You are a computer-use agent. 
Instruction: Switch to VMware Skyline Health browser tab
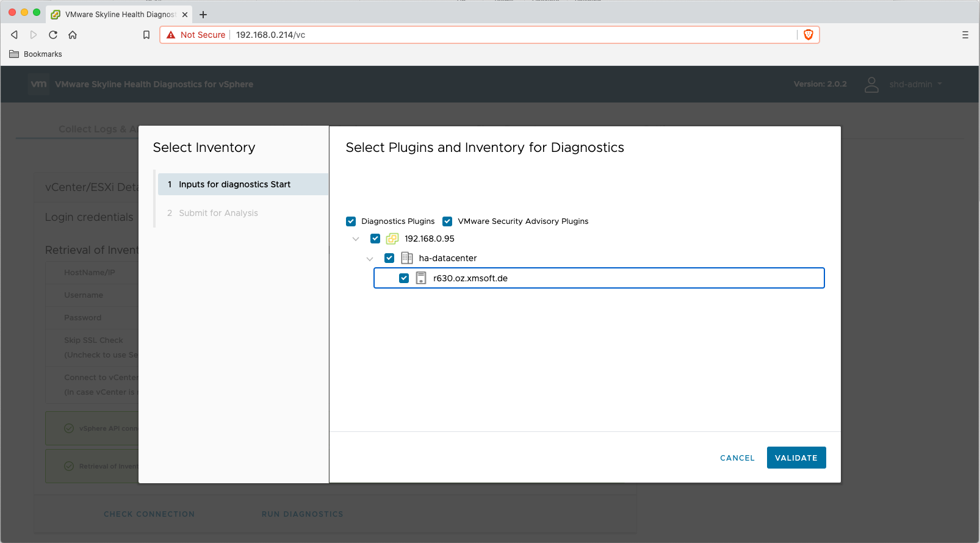click(x=119, y=15)
